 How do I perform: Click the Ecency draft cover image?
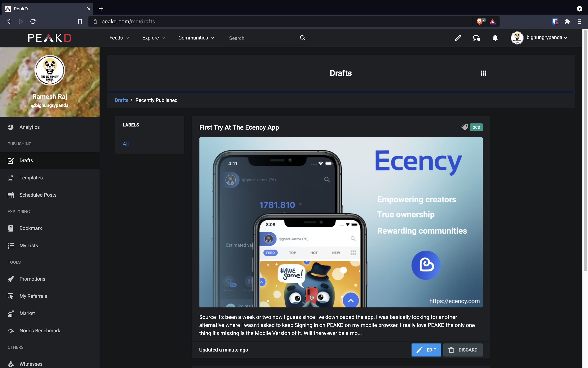pyautogui.click(x=341, y=222)
